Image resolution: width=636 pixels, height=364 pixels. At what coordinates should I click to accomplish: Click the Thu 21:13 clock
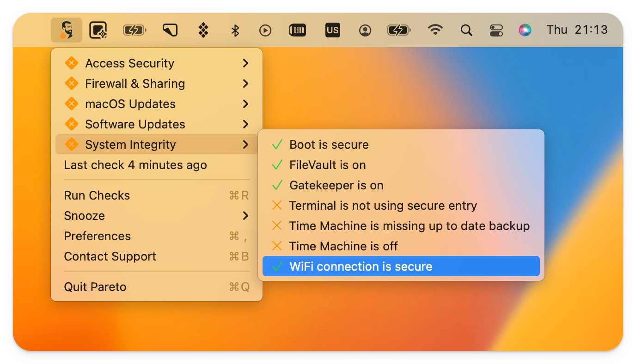coord(577,30)
